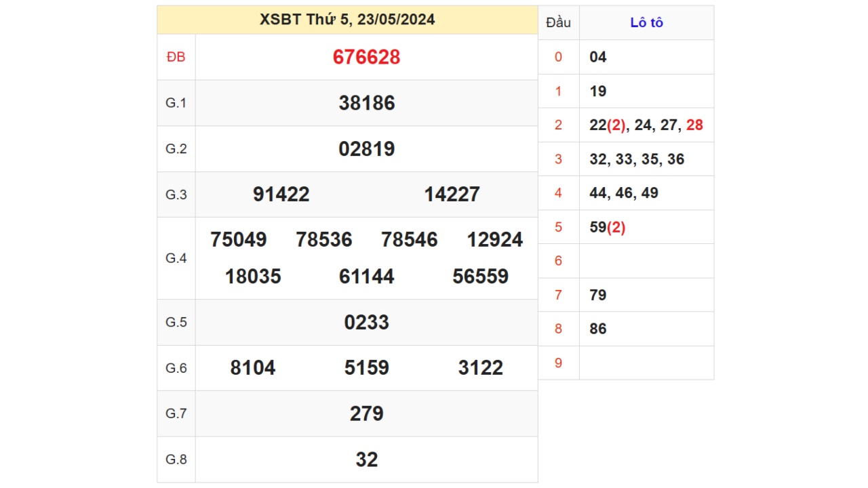Click the Đầu column header
868x488 pixels.
(x=558, y=22)
